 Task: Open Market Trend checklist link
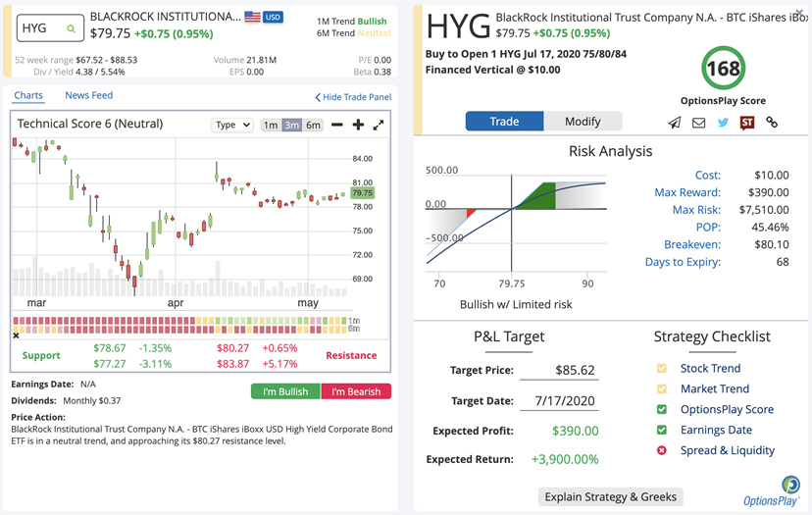(x=715, y=388)
